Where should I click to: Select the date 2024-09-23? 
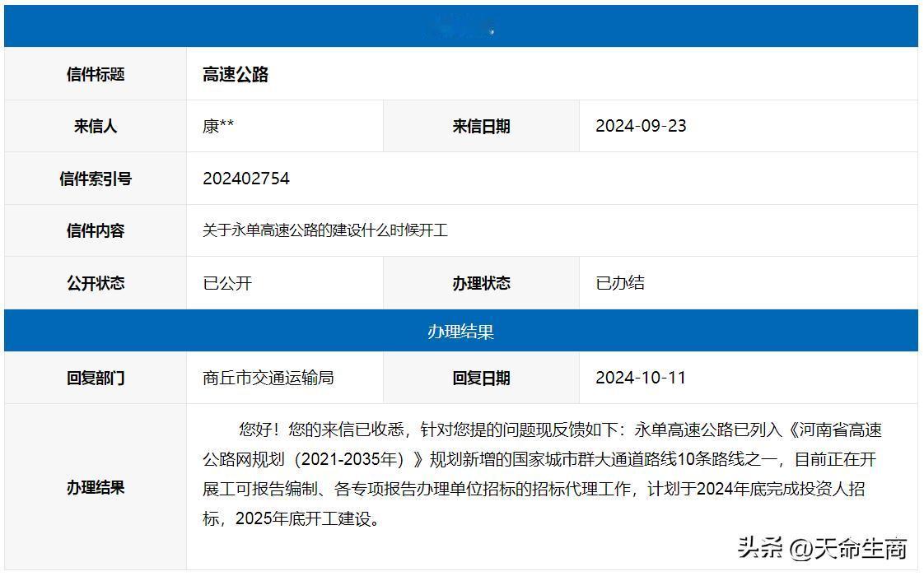coord(642,126)
